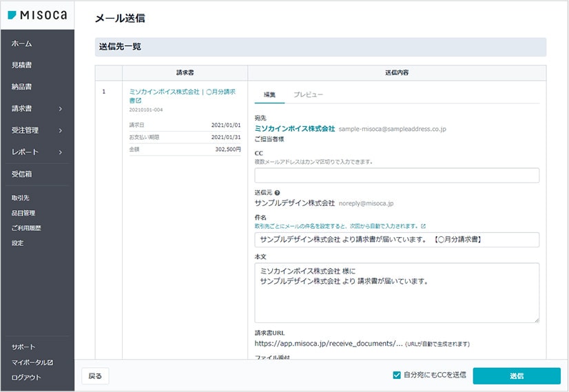Click the Misoca logo
This screenshot has height=392, width=569.
pyautogui.click(x=37, y=15)
